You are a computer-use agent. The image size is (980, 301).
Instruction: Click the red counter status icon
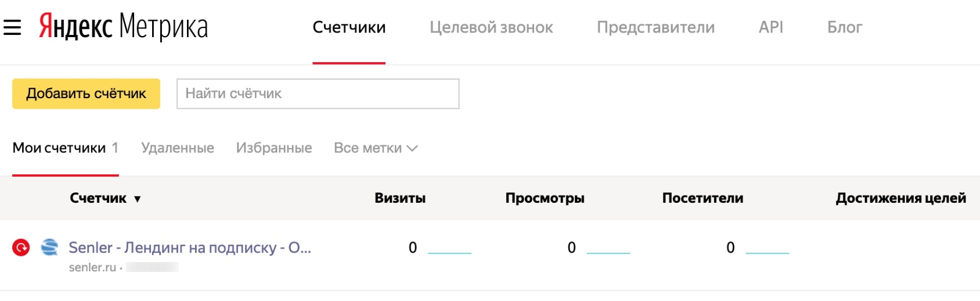pos(21,248)
